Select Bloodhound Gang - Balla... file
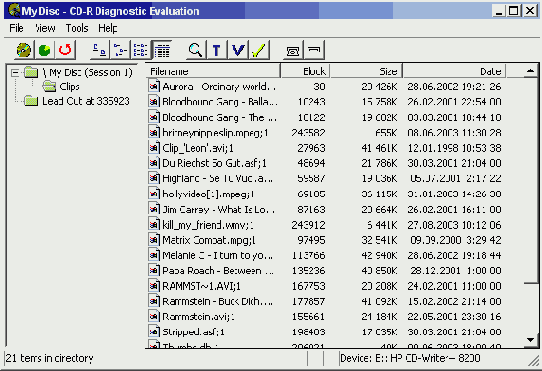 pos(220,102)
